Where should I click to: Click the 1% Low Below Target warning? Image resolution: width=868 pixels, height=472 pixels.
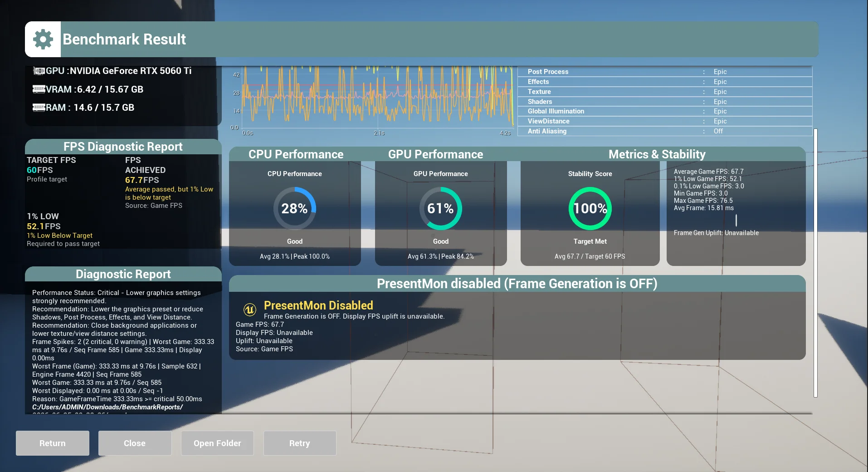(x=59, y=236)
